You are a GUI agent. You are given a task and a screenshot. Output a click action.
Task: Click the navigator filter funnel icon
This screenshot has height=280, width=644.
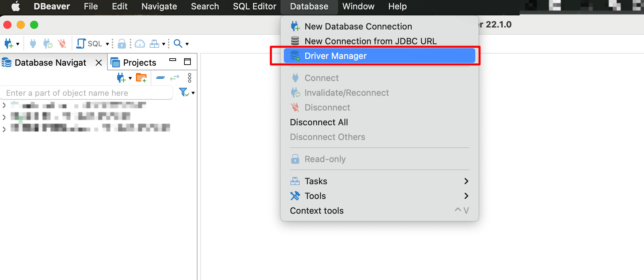click(184, 92)
